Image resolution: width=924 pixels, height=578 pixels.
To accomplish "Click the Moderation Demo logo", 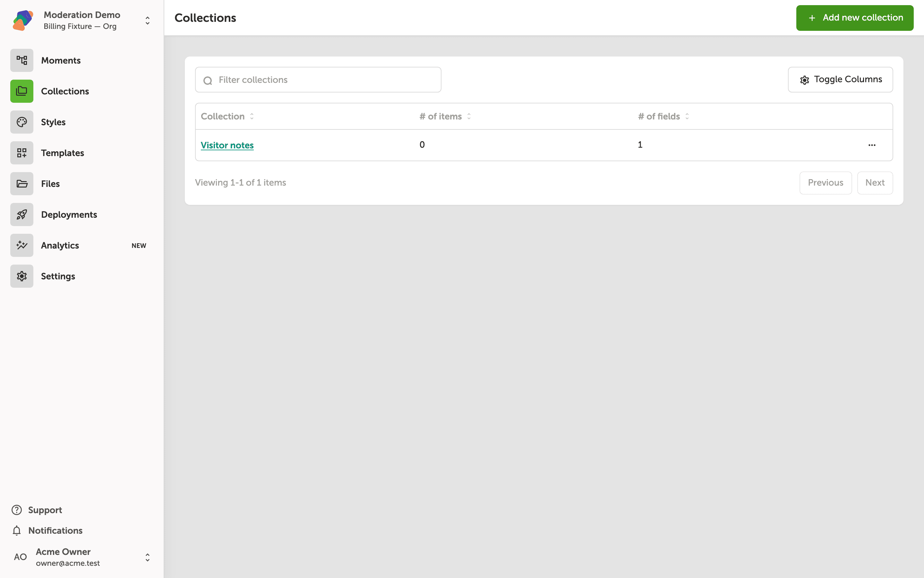I will pos(23,20).
